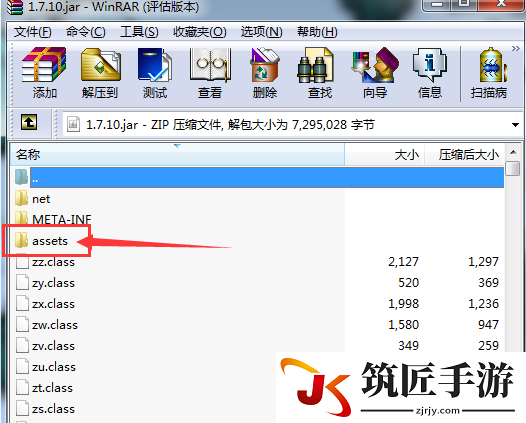This screenshot has height=423, width=526.
Task: Click the 解压到 (Extract To) icon
Action: (x=100, y=73)
